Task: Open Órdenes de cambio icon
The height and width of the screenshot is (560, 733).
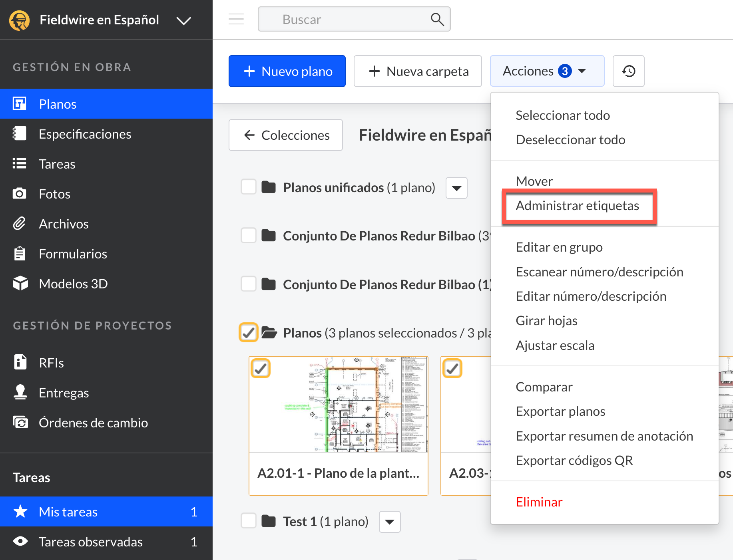Action: pyautogui.click(x=20, y=423)
